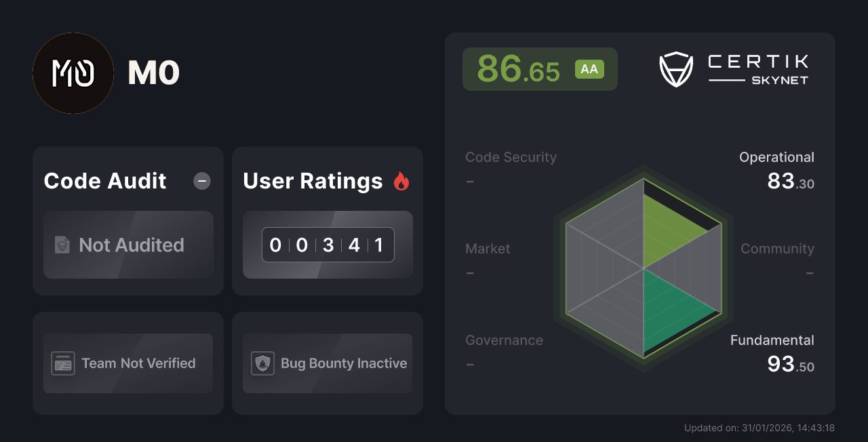Click the fire icon beside User Ratings
The image size is (868, 442).
coord(401,180)
